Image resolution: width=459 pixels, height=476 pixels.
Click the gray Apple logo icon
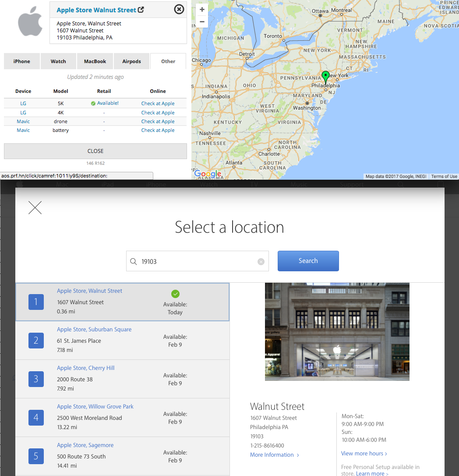click(x=30, y=21)
